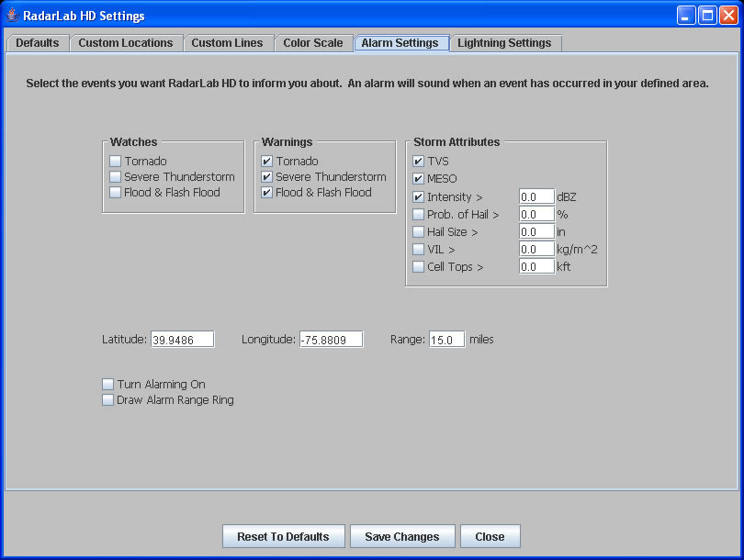This screenshot has height=560, width=744.
Task: Open the Lightning Settings tab
Action: [x=504, y=42]
